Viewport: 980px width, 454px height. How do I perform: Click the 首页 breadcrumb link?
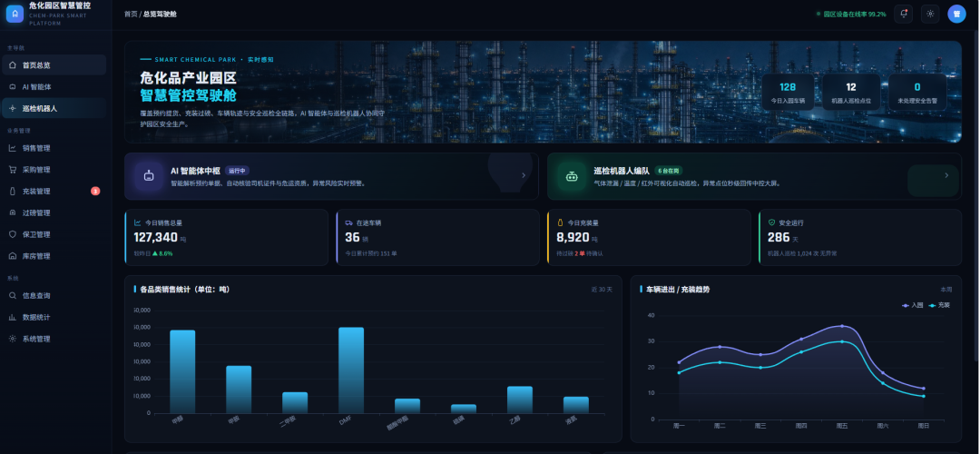(x=131, y=14)
